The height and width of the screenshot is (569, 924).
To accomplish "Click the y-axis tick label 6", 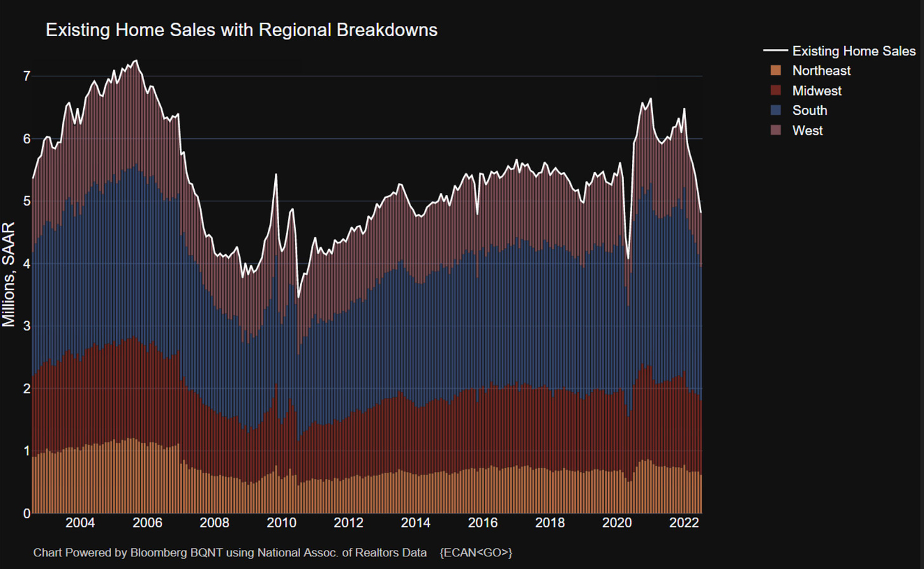I will tap(27, 139).
